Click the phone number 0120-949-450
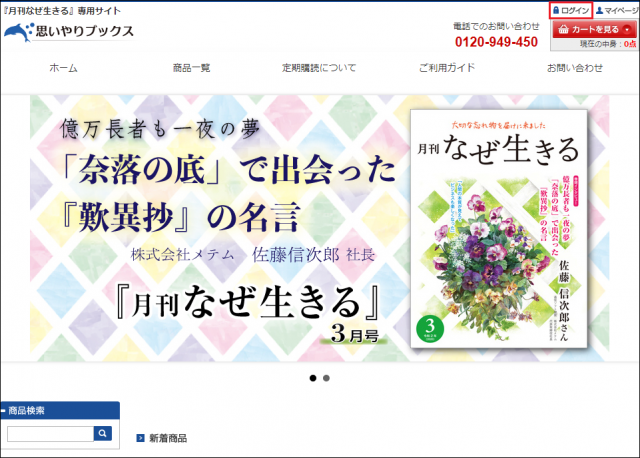This screenshot has width=640, height=458. (x=496, y=42)
